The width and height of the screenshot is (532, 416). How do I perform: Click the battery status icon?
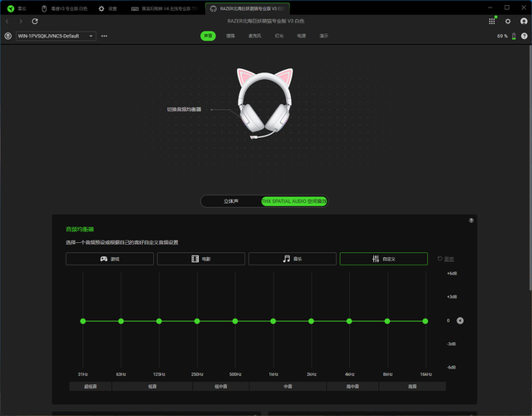(x=514, y=36)
